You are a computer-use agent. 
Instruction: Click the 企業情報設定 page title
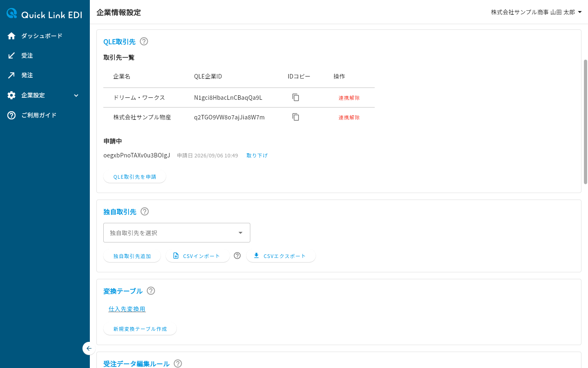coord(119,12)
